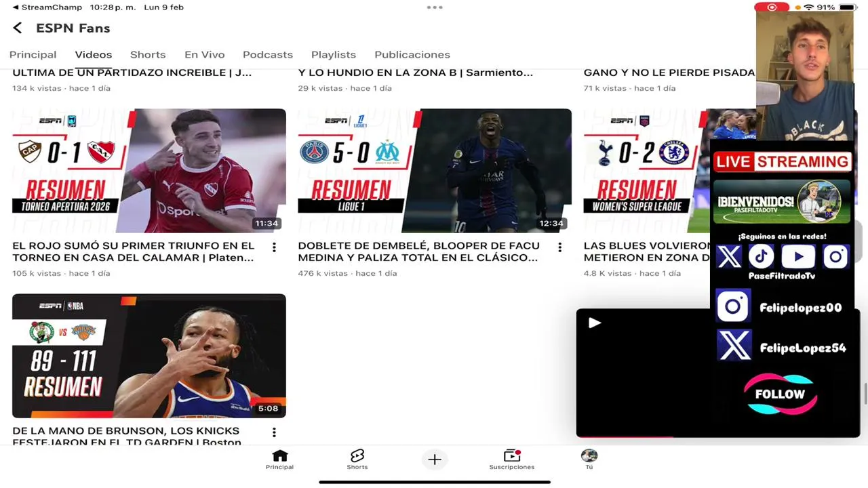Select the Videos tab
This screenshot has height=488, width=868.
pyautogui.click(x=94, y=55)
